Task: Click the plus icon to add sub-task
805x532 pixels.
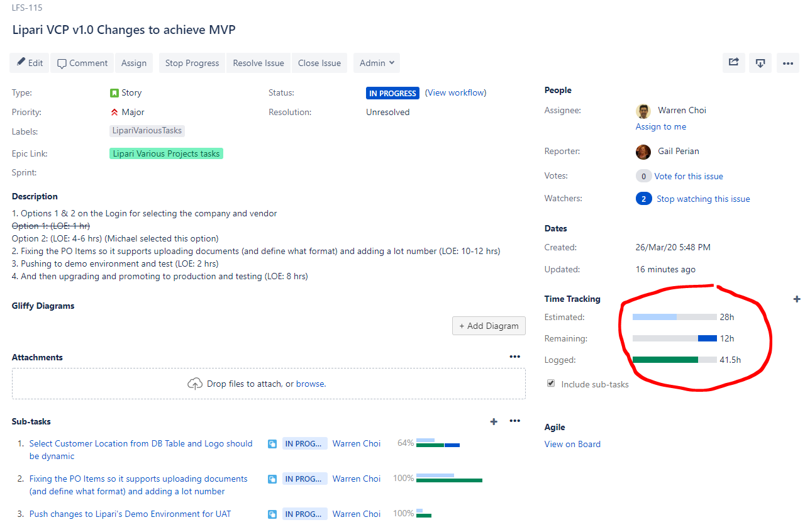Action: [x=494, y=421]
